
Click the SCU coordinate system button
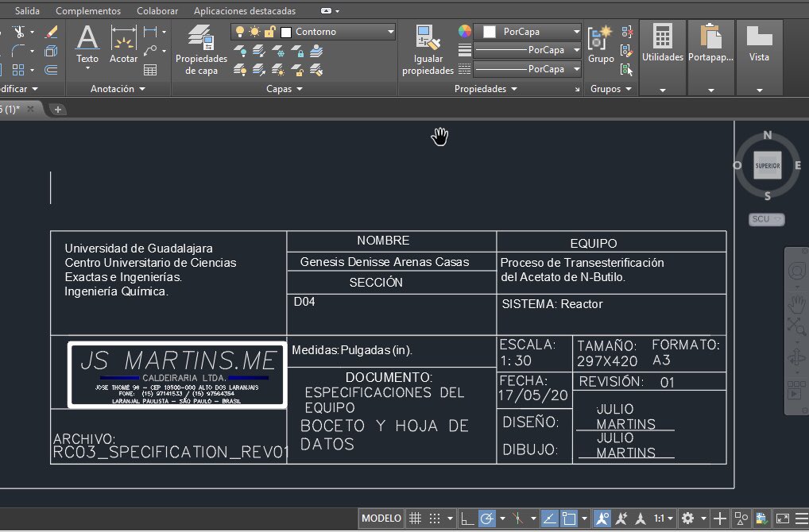tap(766, 219)
